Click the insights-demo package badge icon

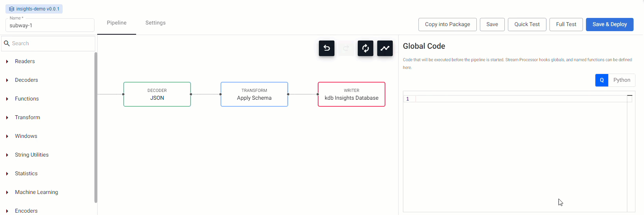click(12, 9)
